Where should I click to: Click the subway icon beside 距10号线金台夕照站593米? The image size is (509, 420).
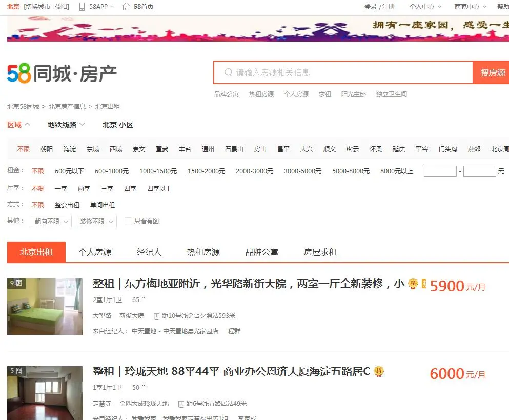click(x=156, y=316)
